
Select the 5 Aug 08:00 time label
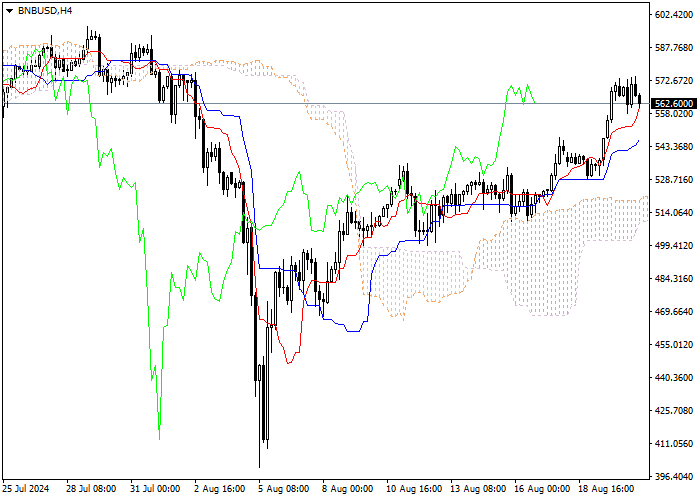284,489
